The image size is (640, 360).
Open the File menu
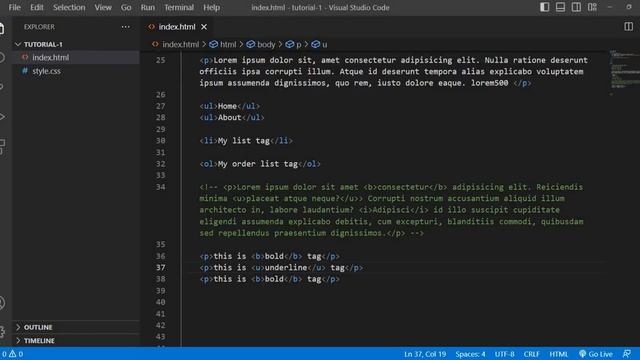point(14,7)
